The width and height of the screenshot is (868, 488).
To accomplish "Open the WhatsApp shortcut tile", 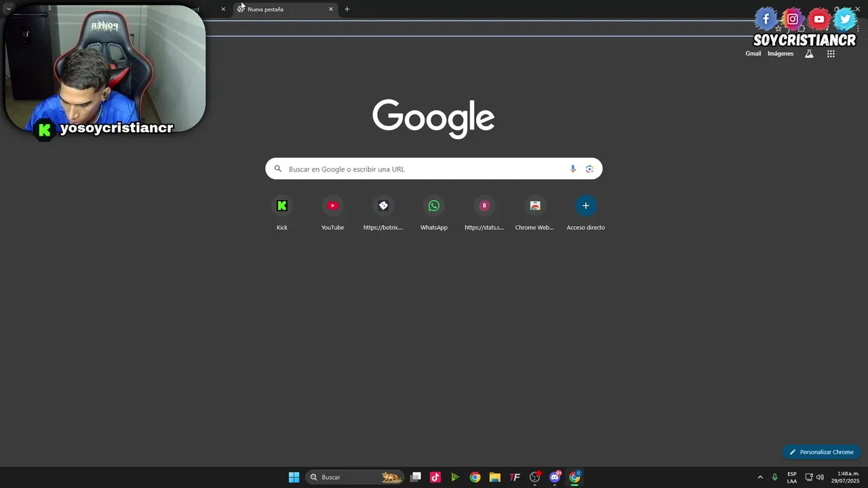I will [434, 213].
